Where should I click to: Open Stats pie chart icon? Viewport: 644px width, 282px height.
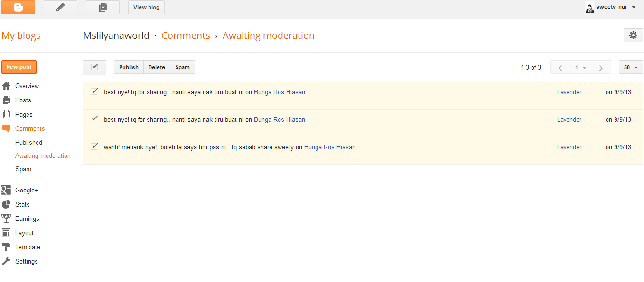click(x=6, y=204)
